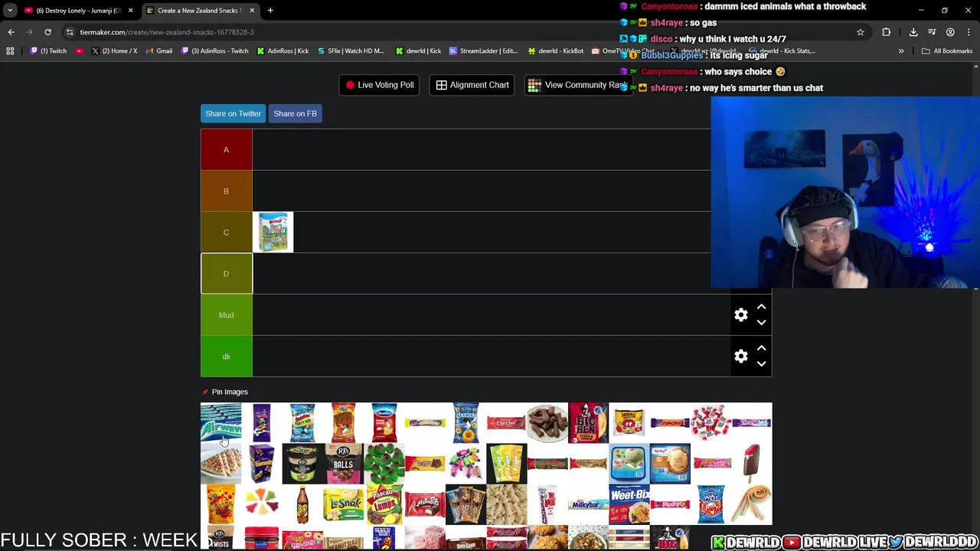Open Home / X bookmark

click(x=114, y=51)
